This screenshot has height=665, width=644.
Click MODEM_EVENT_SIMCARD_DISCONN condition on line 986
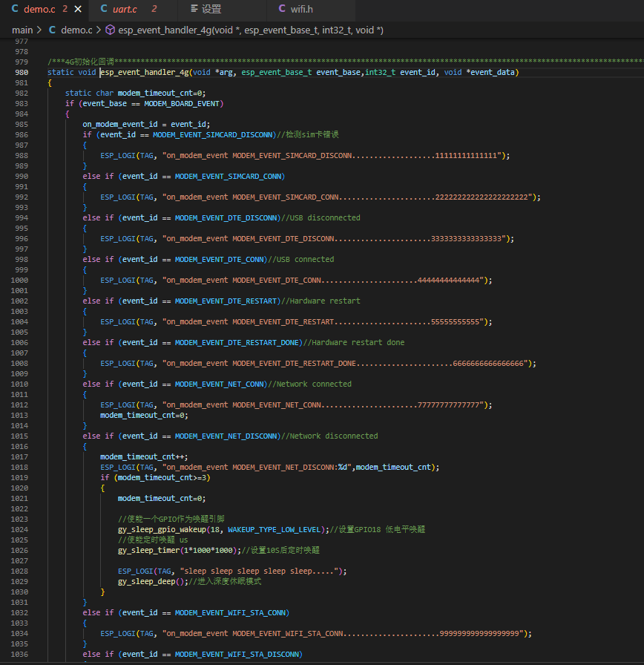[212, 135]
